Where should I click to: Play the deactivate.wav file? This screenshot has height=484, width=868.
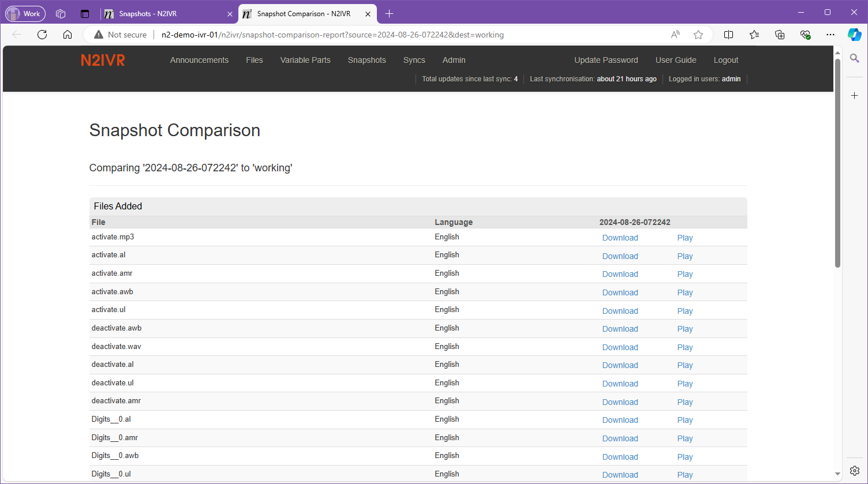pyautogui.click(x=685, y=347)
